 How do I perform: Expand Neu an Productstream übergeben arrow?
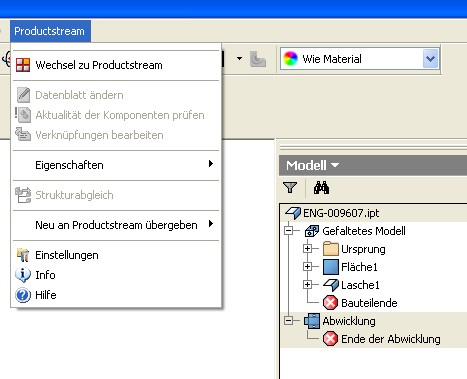click(x=211, y=224)
